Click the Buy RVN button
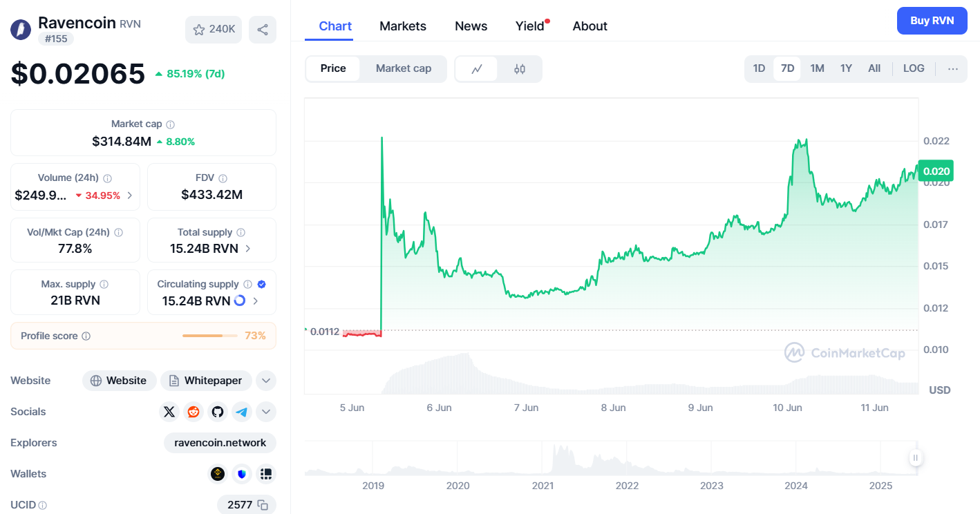Screen dimensions: 980x514 click(x=932, y=21)
